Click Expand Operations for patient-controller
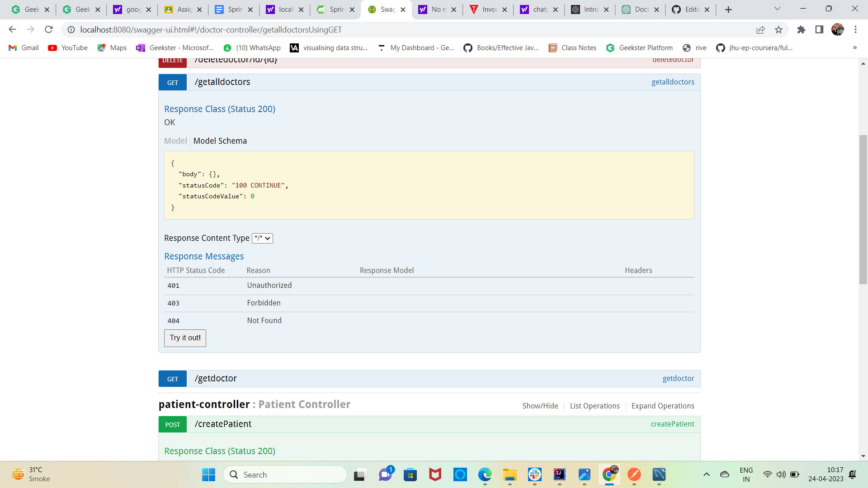Viewport: 868px width, 488px height. [662, 406]
